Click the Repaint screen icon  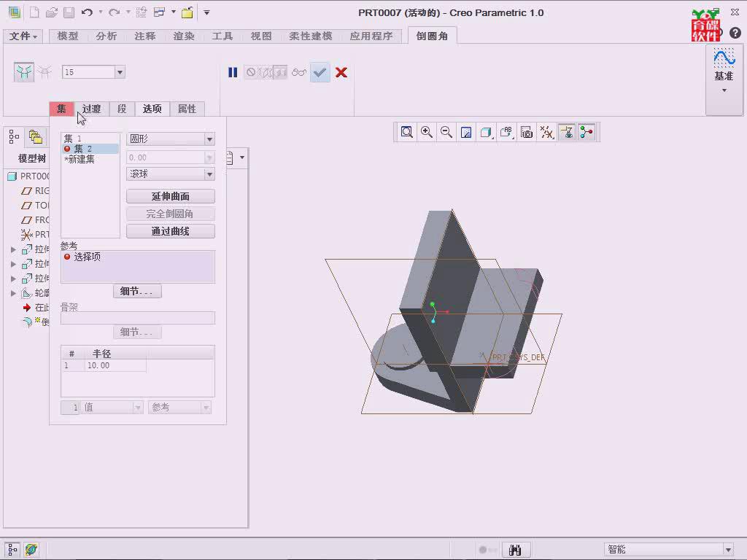466,133
